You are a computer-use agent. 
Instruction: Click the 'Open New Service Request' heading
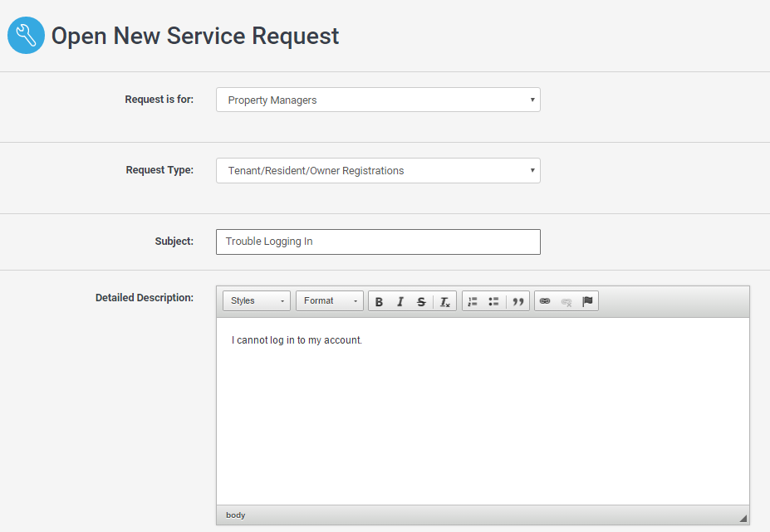click(x=195, y=37)
